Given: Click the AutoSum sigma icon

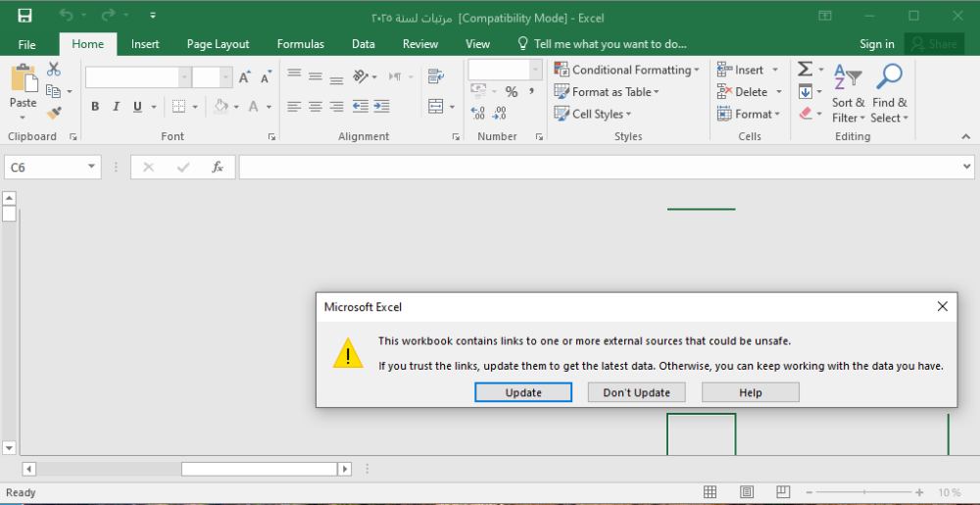Looking at the screenshot, I should coord(806,70).
